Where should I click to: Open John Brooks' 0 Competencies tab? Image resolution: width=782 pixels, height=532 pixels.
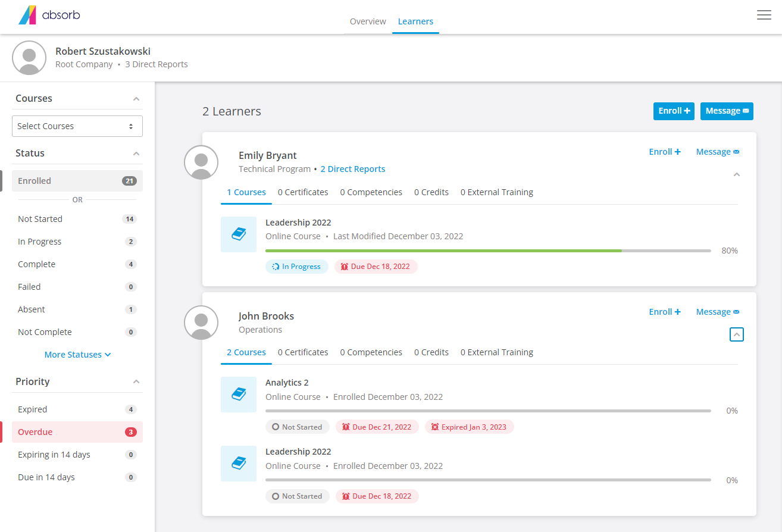click(371, 352)
